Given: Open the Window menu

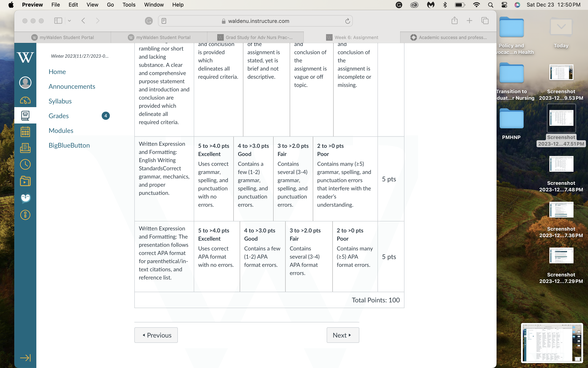Looking at the screenshot, I should click(154, 5).
